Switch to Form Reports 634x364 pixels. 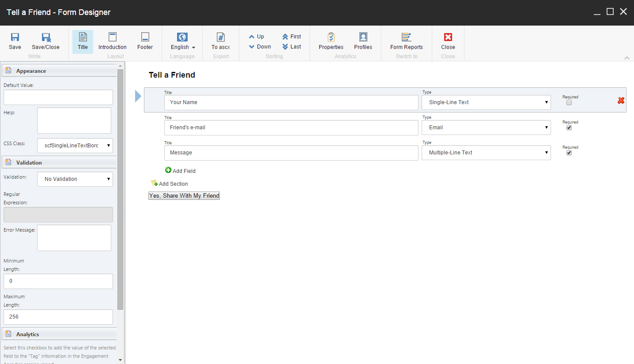pos(407,41)
